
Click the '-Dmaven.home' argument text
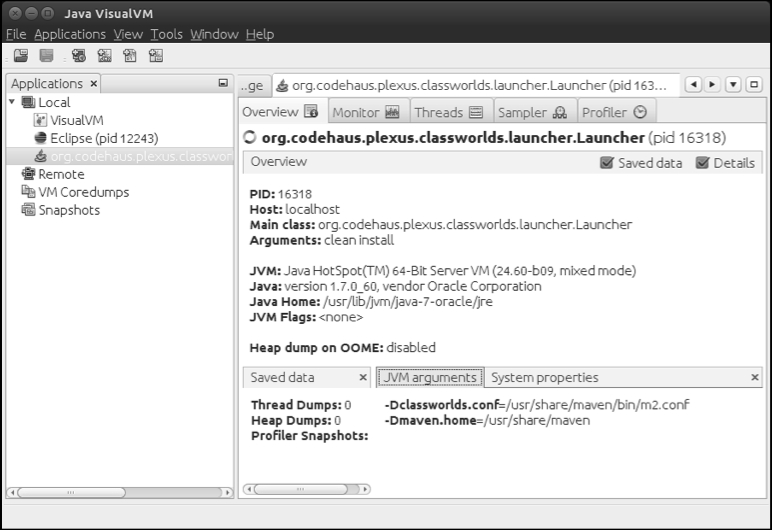(x=430, y=420)
